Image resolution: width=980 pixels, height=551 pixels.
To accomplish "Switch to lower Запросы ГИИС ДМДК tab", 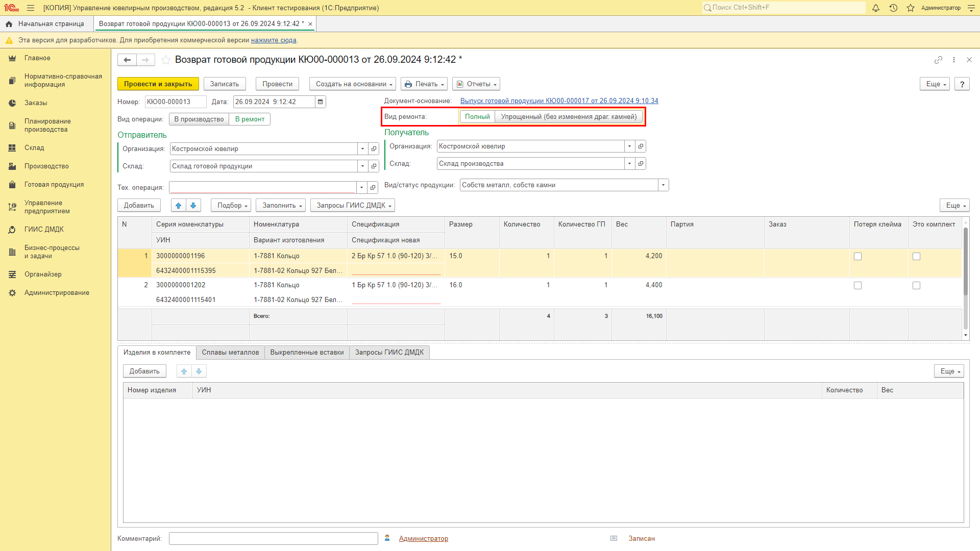I will pyautogui.click(x=389, y=353).
